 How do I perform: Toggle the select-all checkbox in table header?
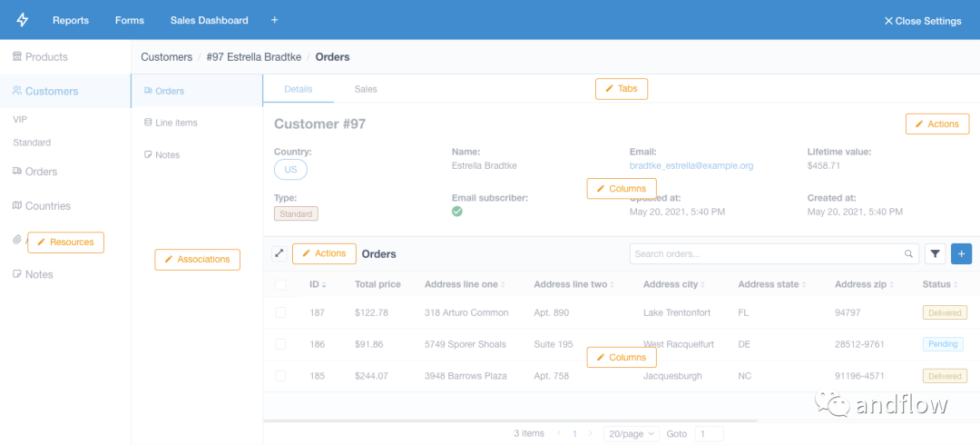coord(280,284)
